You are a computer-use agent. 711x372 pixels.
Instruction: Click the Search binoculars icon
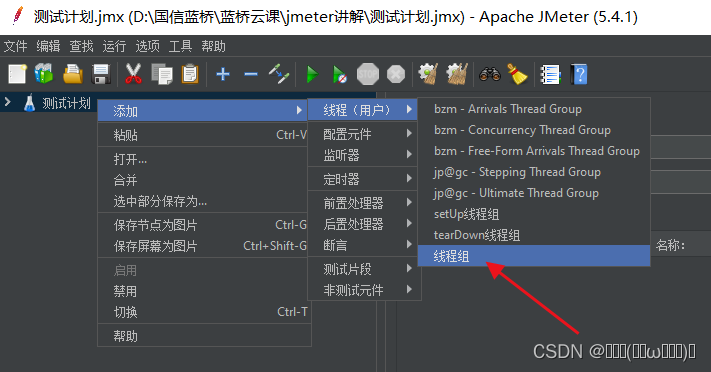(490, 74)
